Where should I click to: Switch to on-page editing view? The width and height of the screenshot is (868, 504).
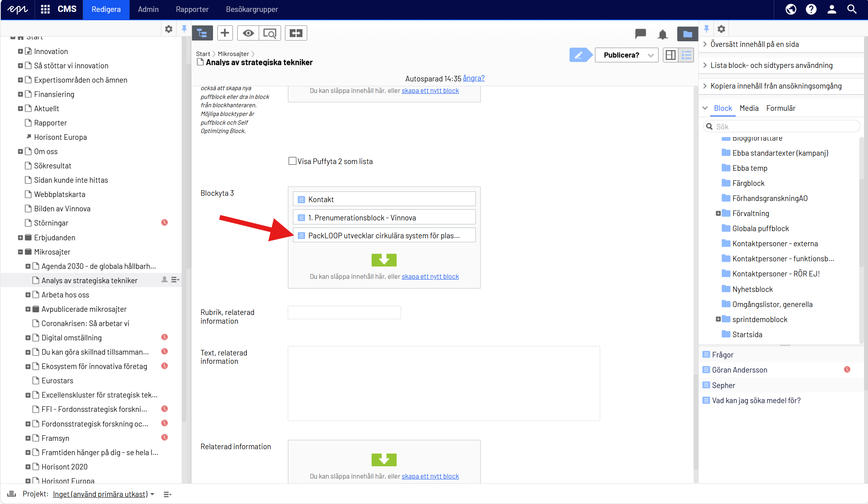(670, 55)
